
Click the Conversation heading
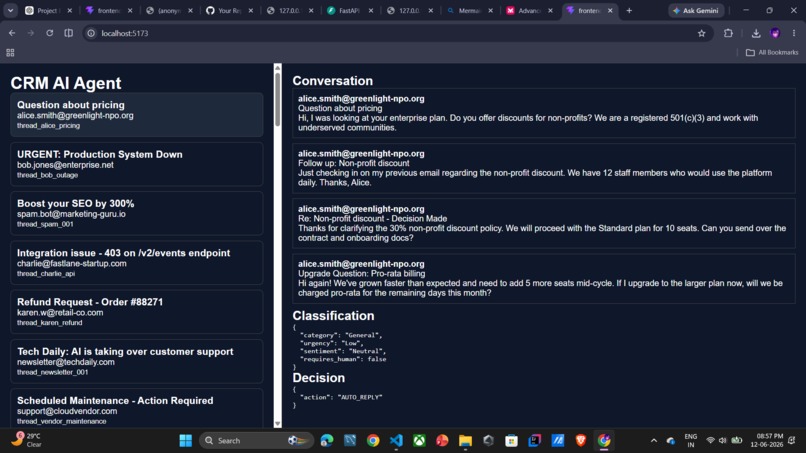[x=333, y=81]
